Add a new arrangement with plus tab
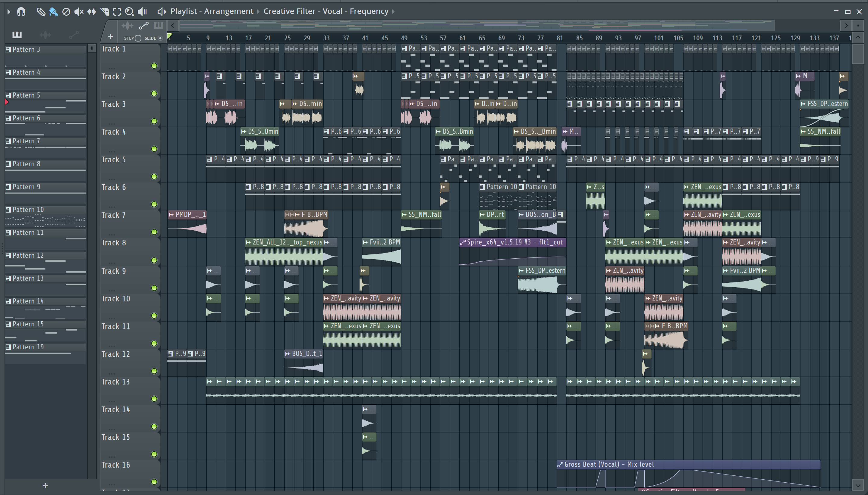 110,36
